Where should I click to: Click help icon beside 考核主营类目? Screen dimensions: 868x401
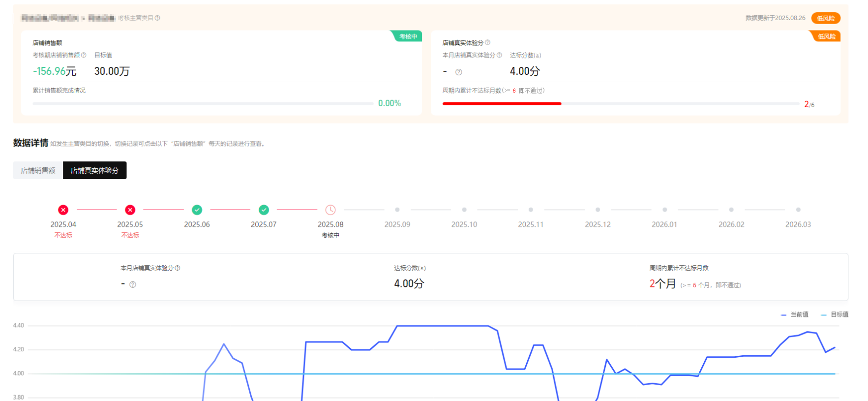[x=157, y=18]
